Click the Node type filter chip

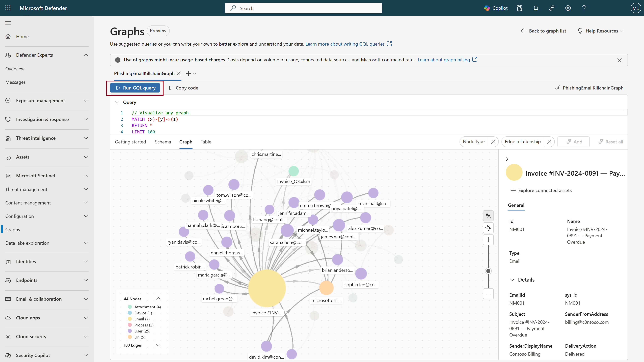pyautogui.click(x=473, y=142)
